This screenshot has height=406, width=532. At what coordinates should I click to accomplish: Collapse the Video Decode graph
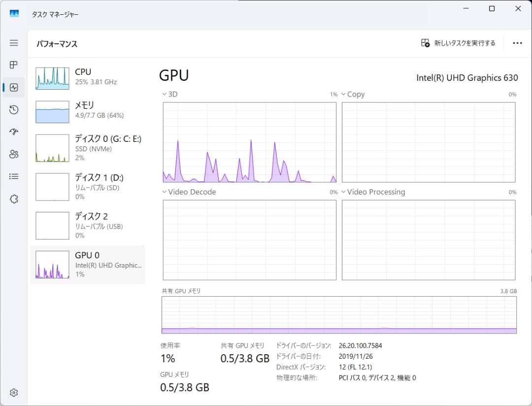[x=164, y=192]
